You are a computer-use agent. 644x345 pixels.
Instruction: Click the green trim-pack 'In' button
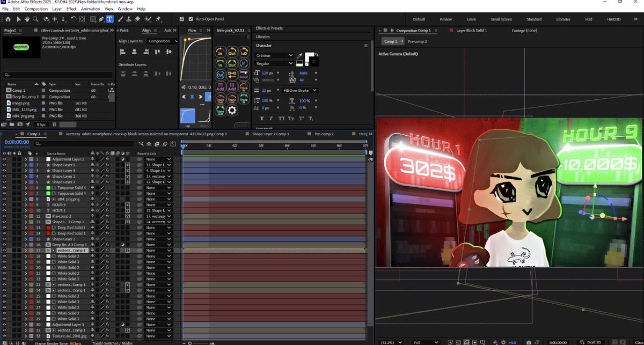click(220, 64)
